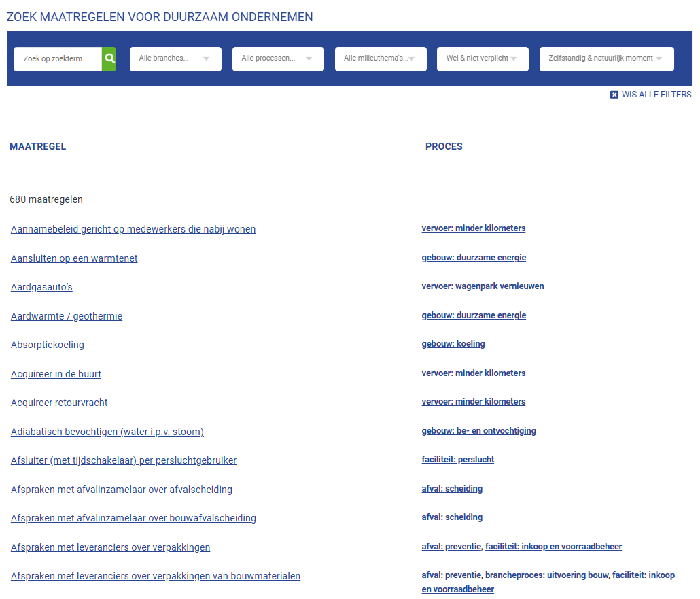Type in the 'Zoek op zoekterm' field
Image resolution: width=700 pixels, height=599 pixels.
click(58, 59)
